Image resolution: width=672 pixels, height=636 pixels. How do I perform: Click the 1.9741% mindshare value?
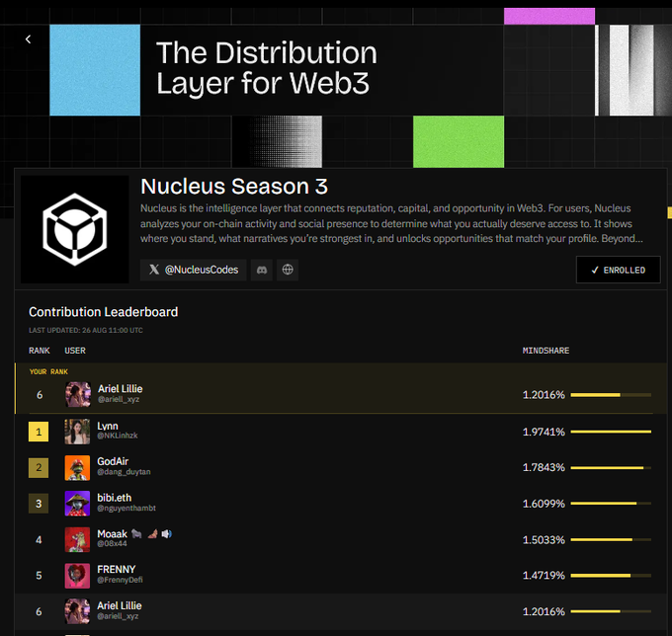[544, 432]
